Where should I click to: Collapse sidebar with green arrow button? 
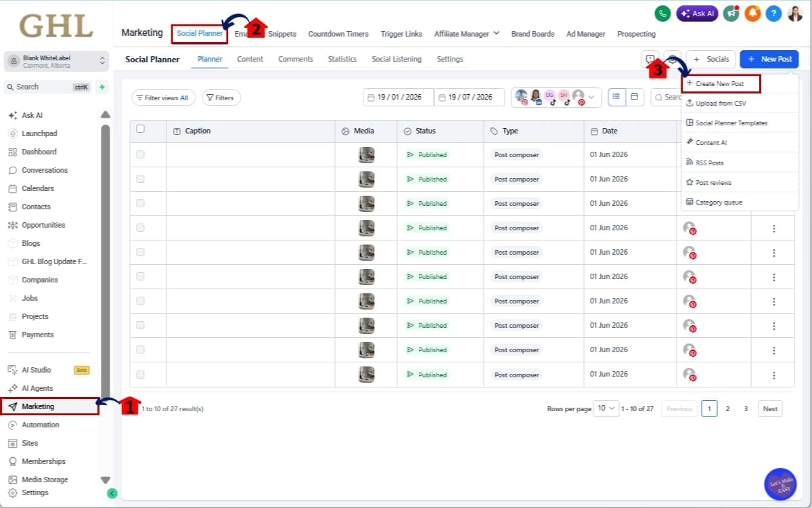(x=112, y=494)
